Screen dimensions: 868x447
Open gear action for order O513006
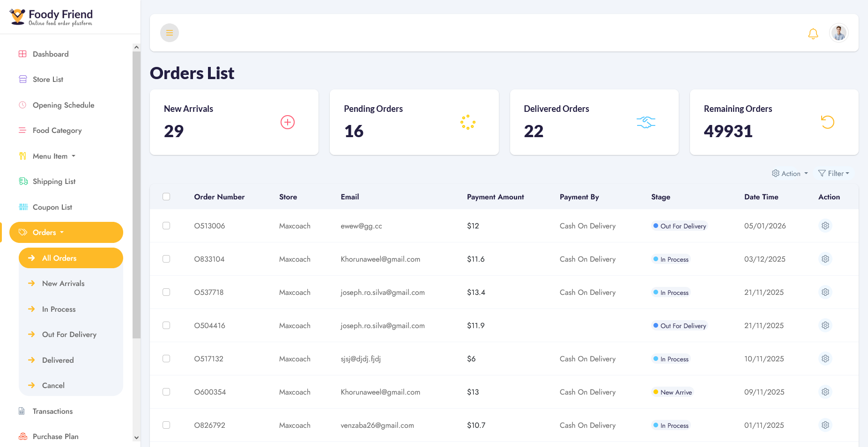825,226
